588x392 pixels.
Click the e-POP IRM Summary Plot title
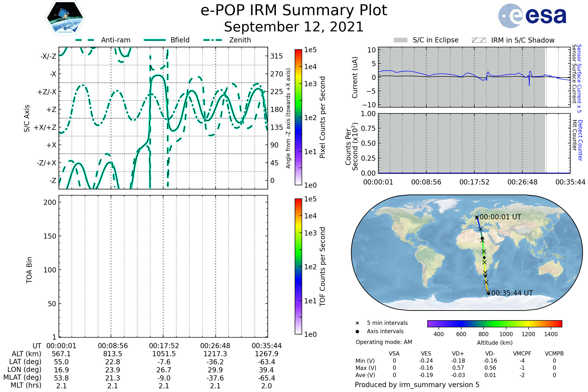pyautogui.click(x=294, y=11)
